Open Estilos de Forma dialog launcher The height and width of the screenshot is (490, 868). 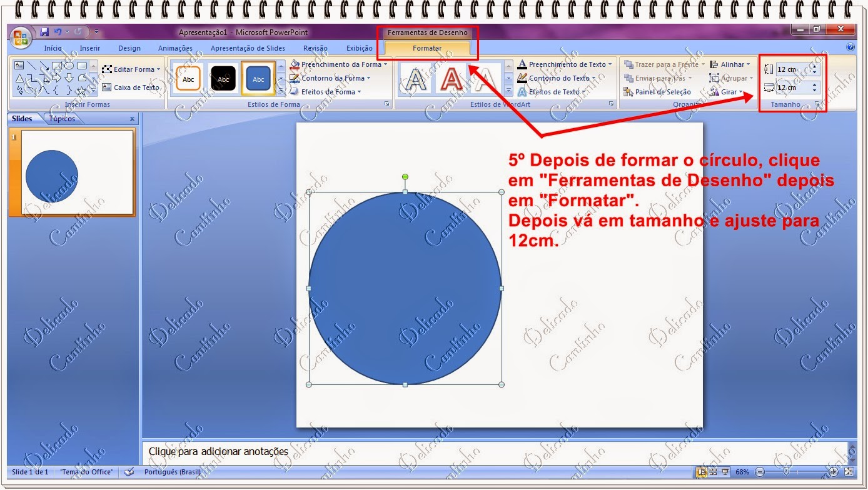(x=388, y=104)
